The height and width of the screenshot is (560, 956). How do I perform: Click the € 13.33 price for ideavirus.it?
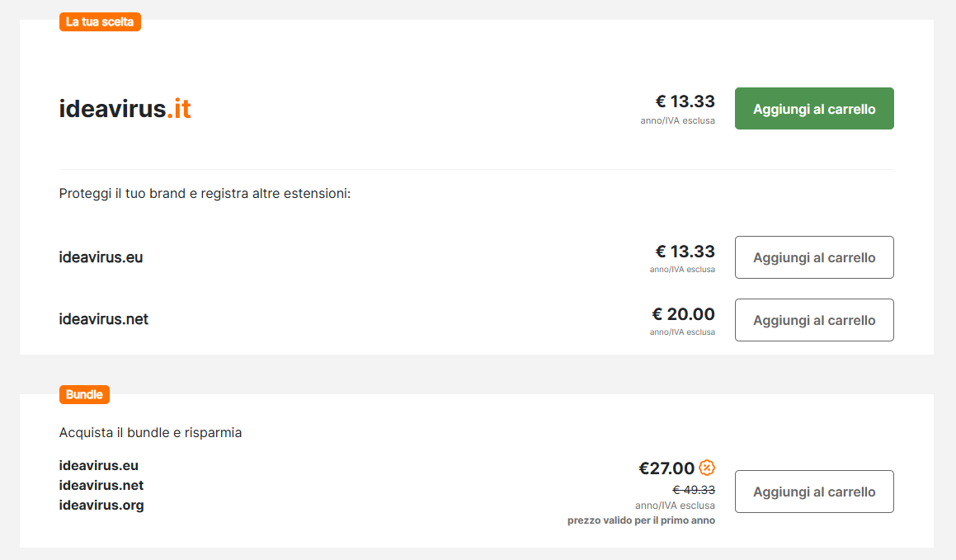click(x=685, y=101)
